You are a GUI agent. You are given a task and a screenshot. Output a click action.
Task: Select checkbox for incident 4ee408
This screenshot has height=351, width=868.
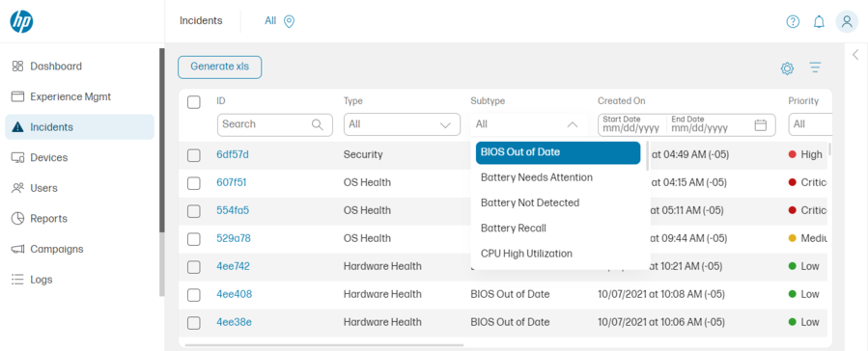[194, 295]
